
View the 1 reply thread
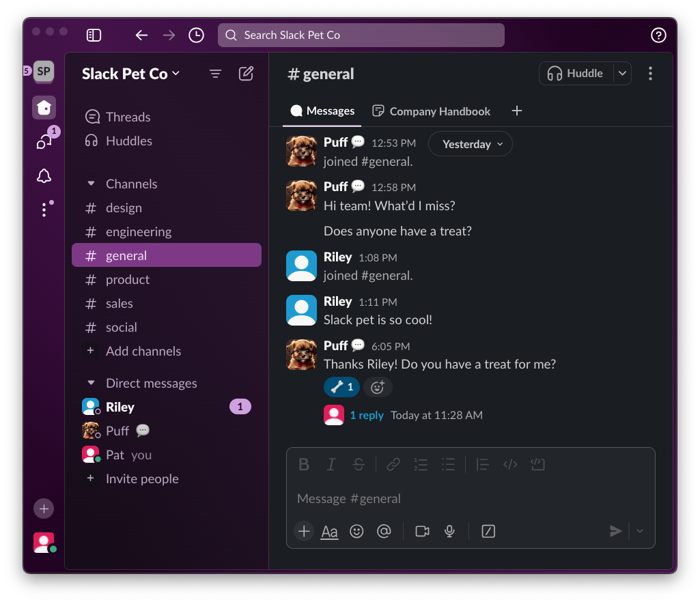[367, 415]
